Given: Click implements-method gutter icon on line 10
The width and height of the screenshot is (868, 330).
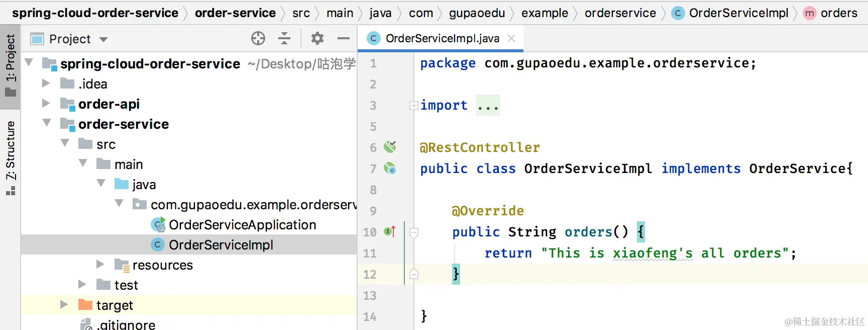Looking at the screenshot, I should pyautogui.click(x=390, y=231).
